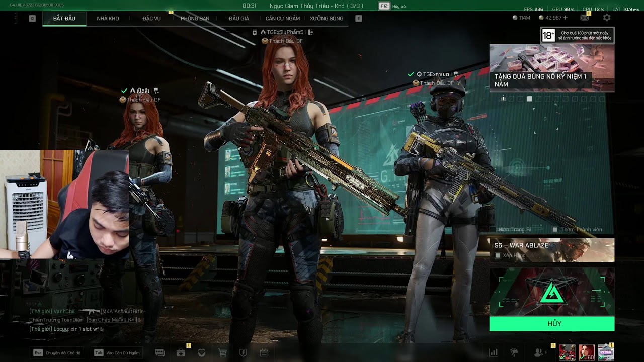Select the highlighted banner page indicator
644x362 pixels.
point(529,99)
